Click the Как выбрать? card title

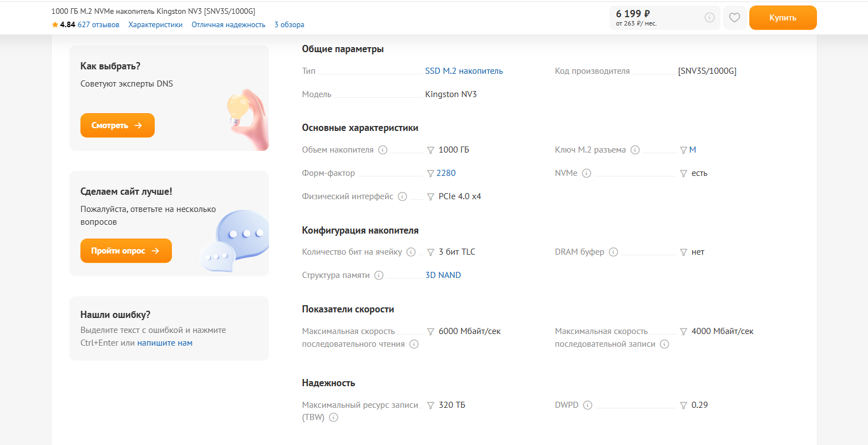110,66
